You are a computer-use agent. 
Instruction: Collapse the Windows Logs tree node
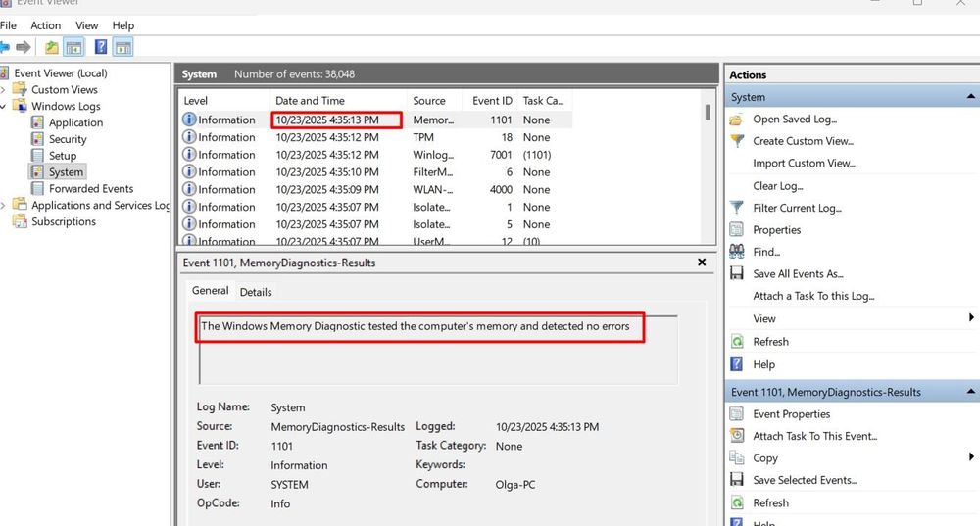click(3, 106)
